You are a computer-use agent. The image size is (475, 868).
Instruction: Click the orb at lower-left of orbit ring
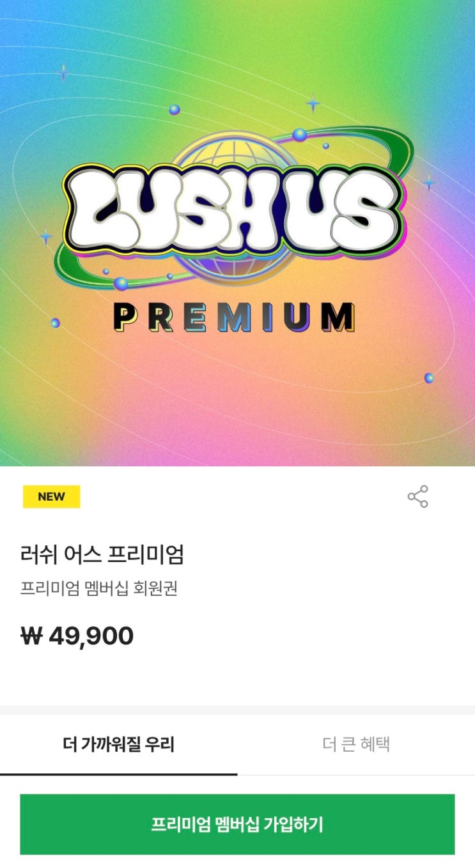click(x=121, y=283)
